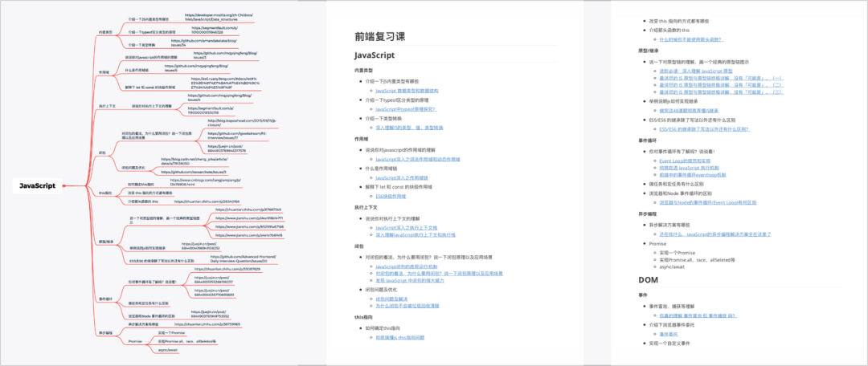This screenshot has width=868, height=366.
Task: Select the JavaScript root node in mind map
Action: coord(38,185)
